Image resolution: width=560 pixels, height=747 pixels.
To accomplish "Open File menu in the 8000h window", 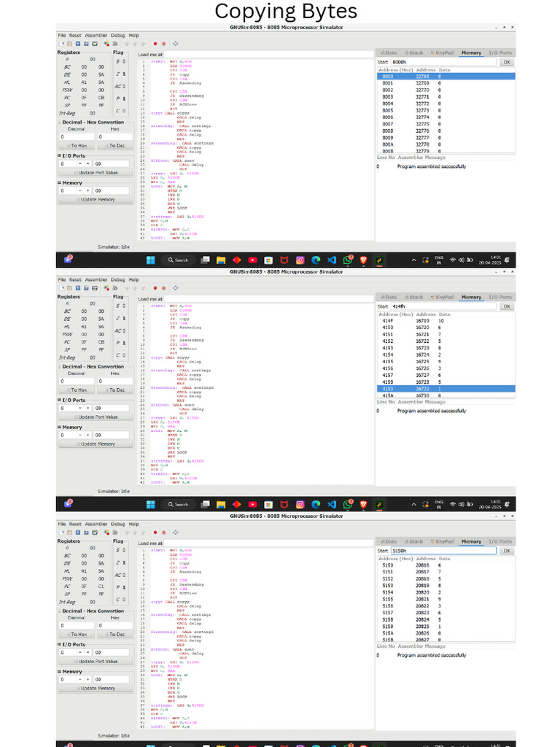I will tap(62, 35).
